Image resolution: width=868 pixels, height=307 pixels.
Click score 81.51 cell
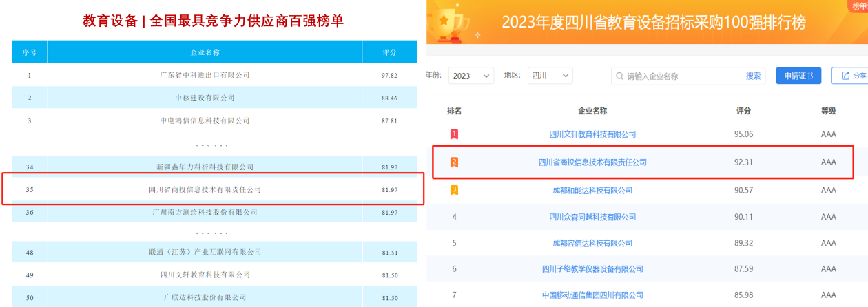click(x=389, y=253)
